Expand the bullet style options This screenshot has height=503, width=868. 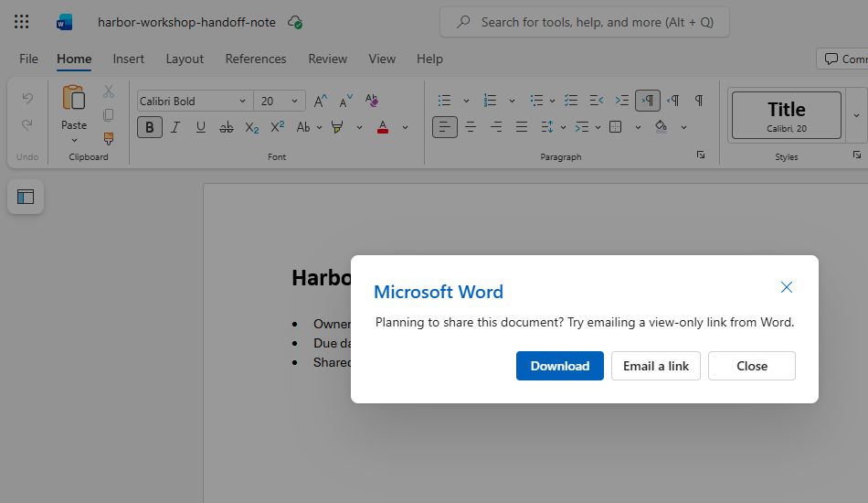click(466, 101)
